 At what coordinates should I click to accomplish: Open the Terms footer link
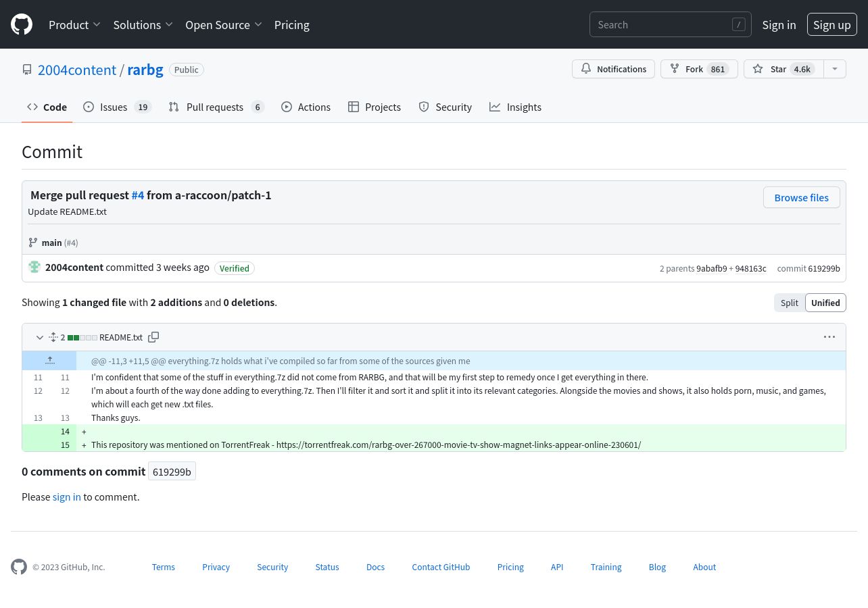pyautogui.click(x=164, y=567)
